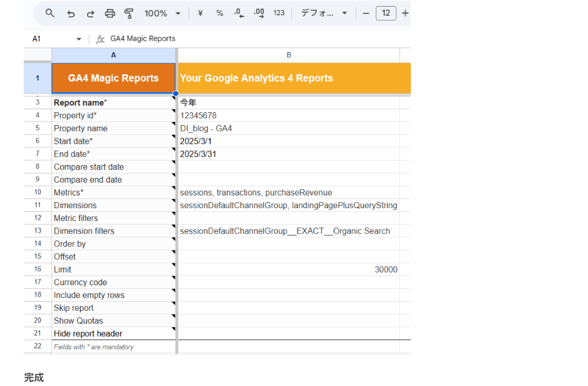This screenshot has height=386, width=588.
Task: Increase decimal places
Action: [259, 13]
